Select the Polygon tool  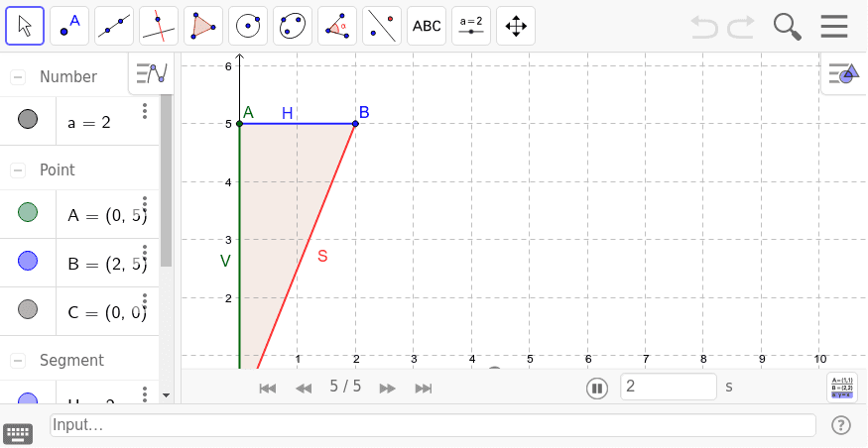(x=203, y=26)
